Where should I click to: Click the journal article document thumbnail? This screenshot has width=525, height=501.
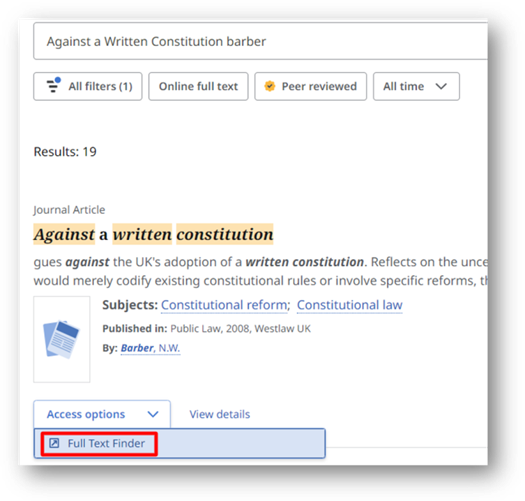point(62,339)
